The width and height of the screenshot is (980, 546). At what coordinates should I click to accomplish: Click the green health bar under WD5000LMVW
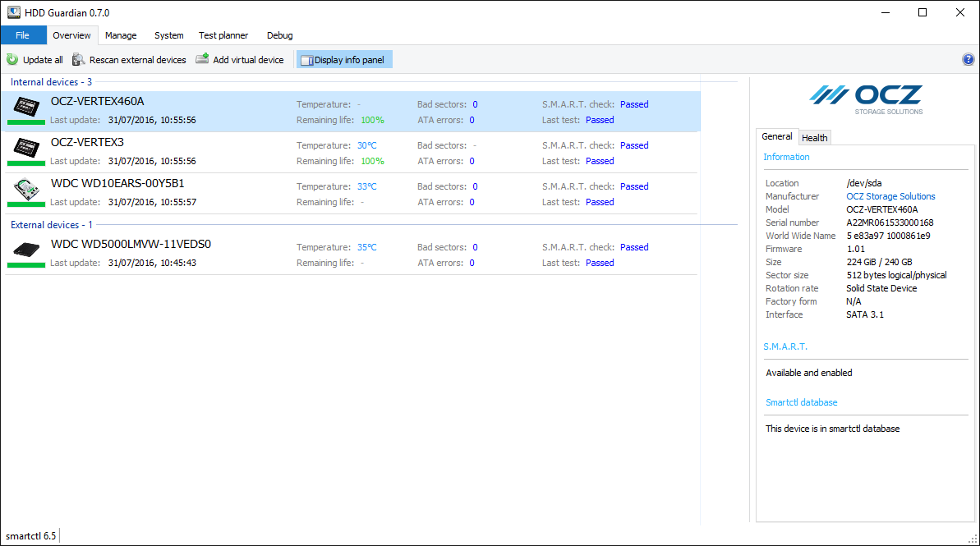point(26,265)
